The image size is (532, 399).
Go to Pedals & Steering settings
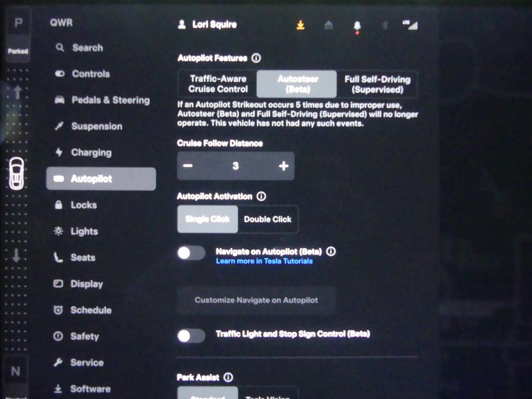tap(110, 100)
